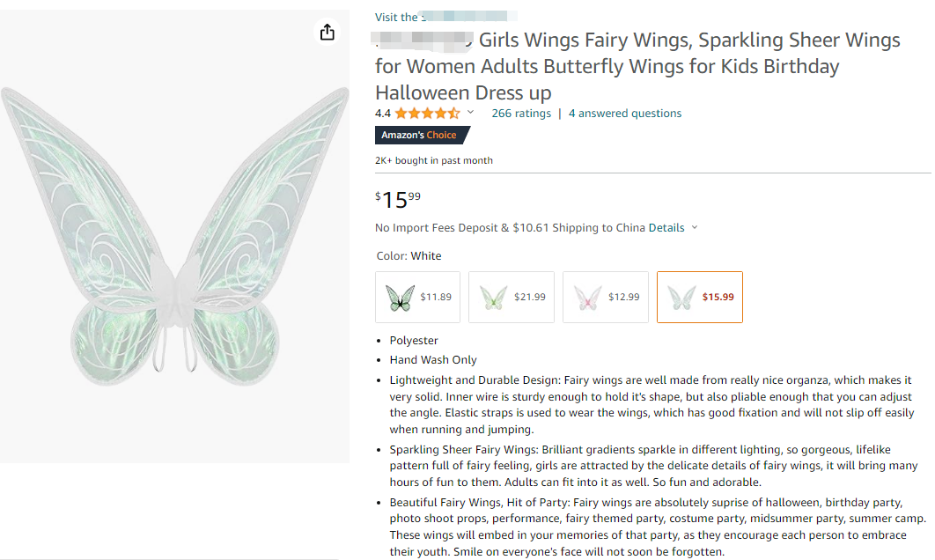Click the No Import Fees Deposit text
The height and width of the screenshot is (560, 935).
(436, 228)
